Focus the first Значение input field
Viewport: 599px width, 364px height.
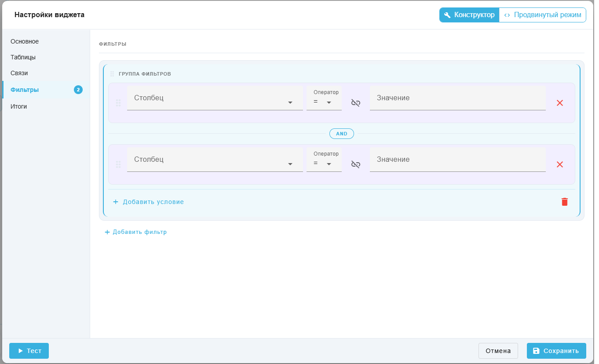458,98
